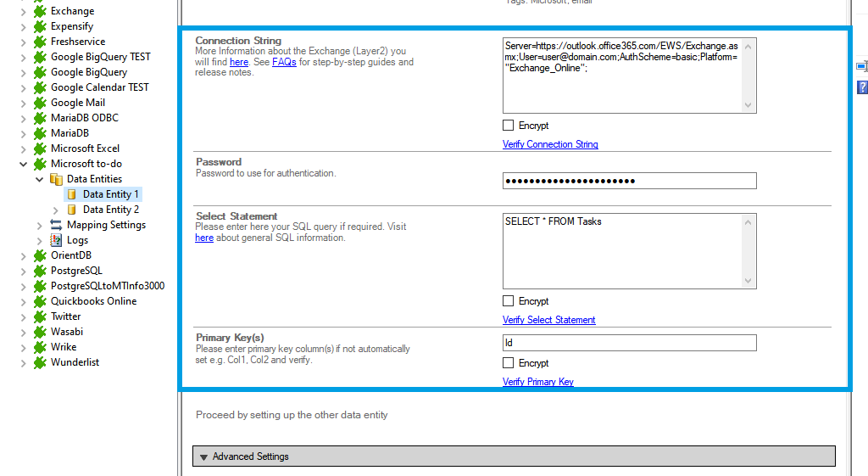Click the Freshservice connection icon

40,42
